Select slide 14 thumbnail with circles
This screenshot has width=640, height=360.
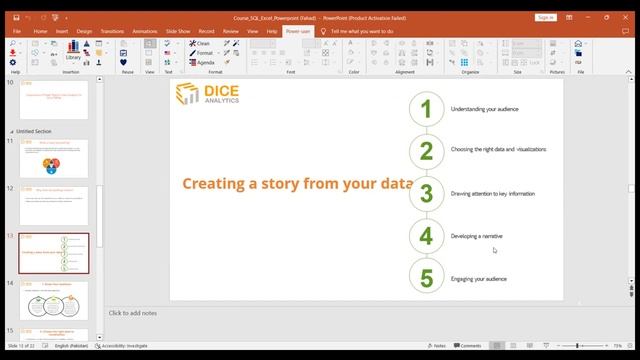coord(54,300)
